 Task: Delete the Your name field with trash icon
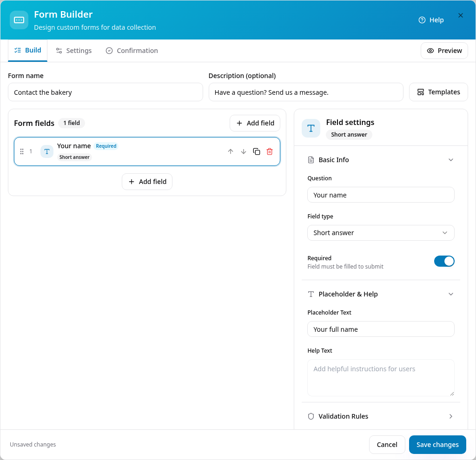[x=270, y=151]
